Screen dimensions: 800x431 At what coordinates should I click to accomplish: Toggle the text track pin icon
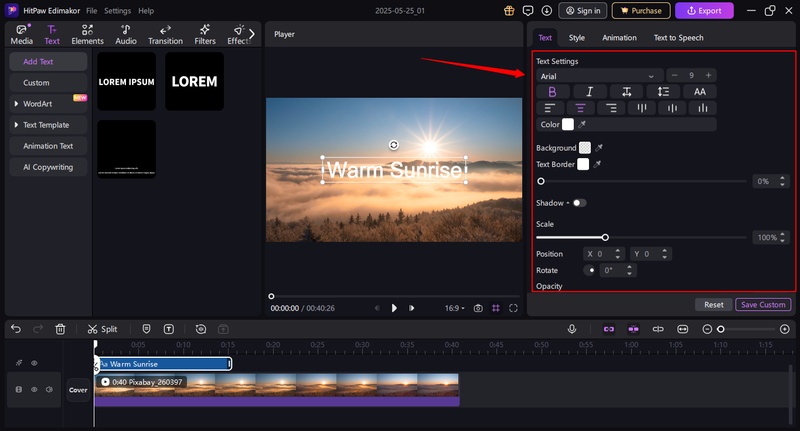pos(19,363)
